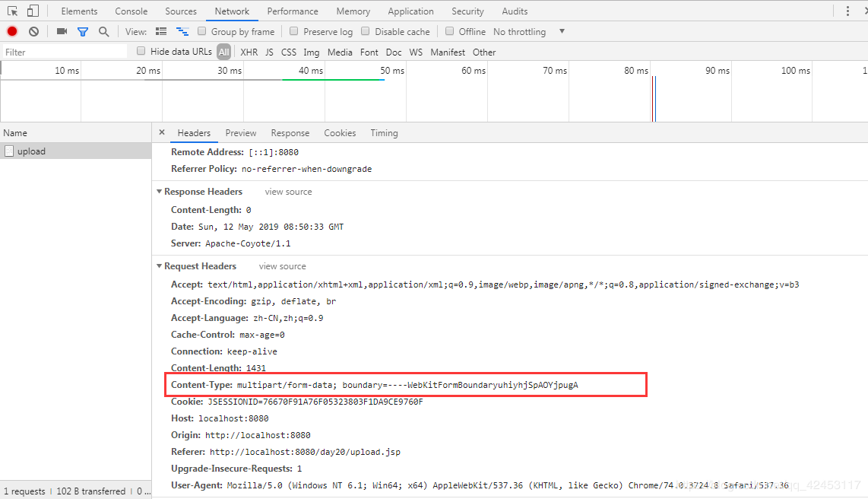The height and width of the screenshot is (499, 868).
Task: Select the Accept-Encoding gzip value
Action: coord(294,301)
